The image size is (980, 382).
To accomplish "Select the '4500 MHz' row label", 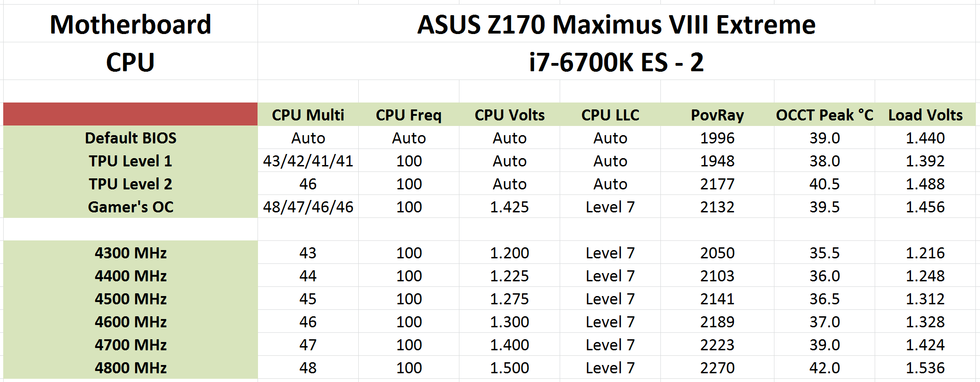I will point(130,298).
